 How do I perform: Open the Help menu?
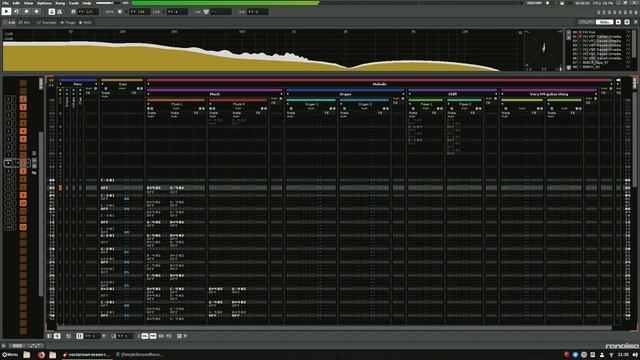point(87,3)
